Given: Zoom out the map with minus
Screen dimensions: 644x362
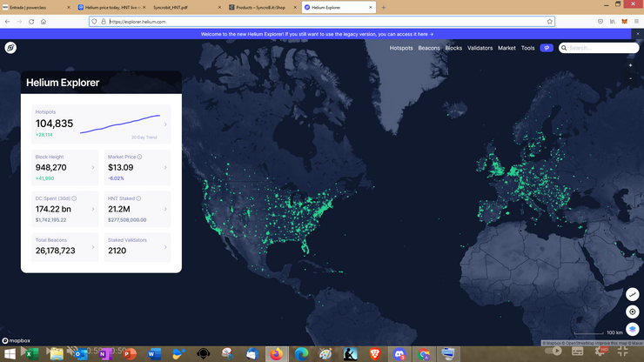Looking at the screenshot, I should [x=630, y=78].
